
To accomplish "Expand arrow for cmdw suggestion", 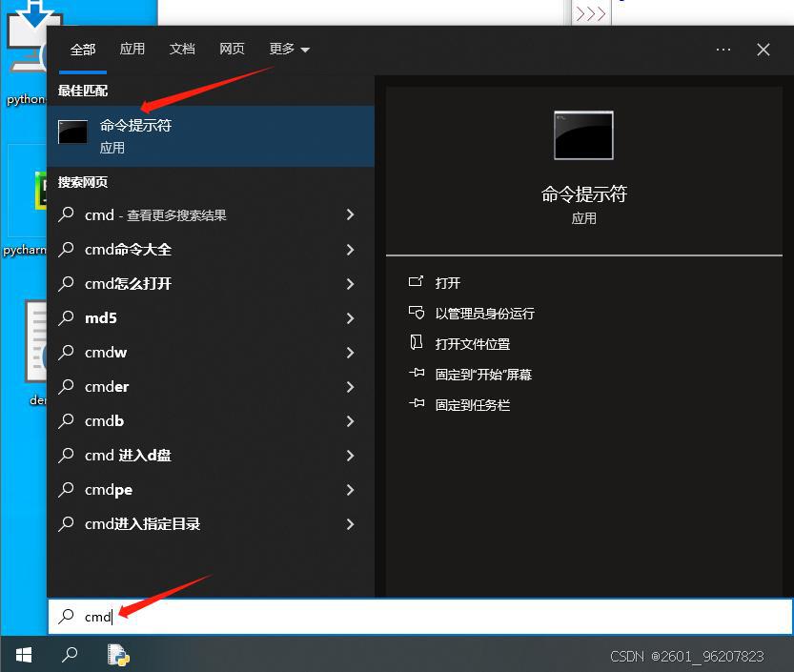I will tap(350, 353).
